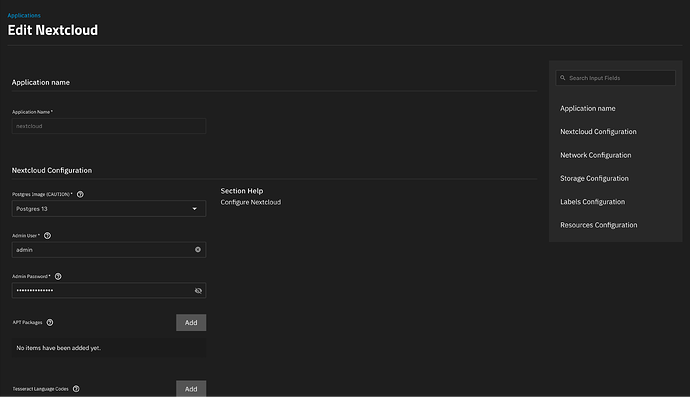Show help for Admin User field
Viewport: 690px width, 397px height.
pos(48,235)
